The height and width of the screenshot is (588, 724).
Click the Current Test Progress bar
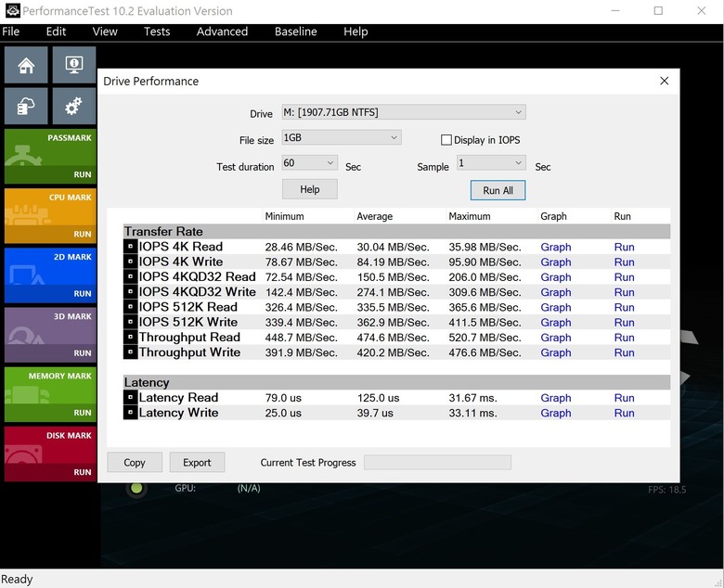(437, 462)
